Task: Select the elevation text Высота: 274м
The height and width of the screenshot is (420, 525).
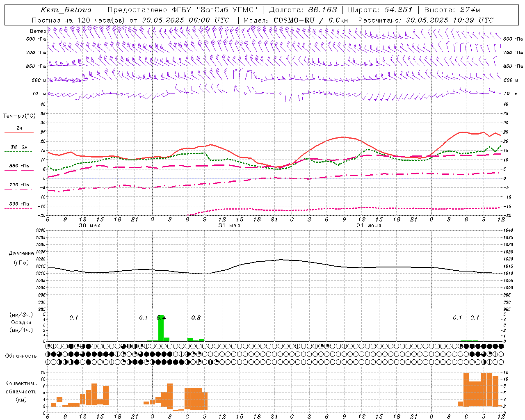Action: [452, 10]
